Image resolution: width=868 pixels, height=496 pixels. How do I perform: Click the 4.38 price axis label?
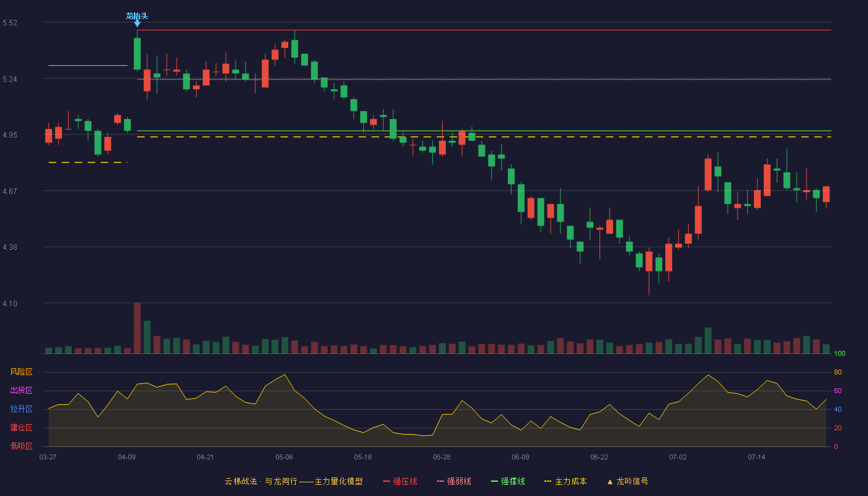pyautogui.click(x=10, y=247)
